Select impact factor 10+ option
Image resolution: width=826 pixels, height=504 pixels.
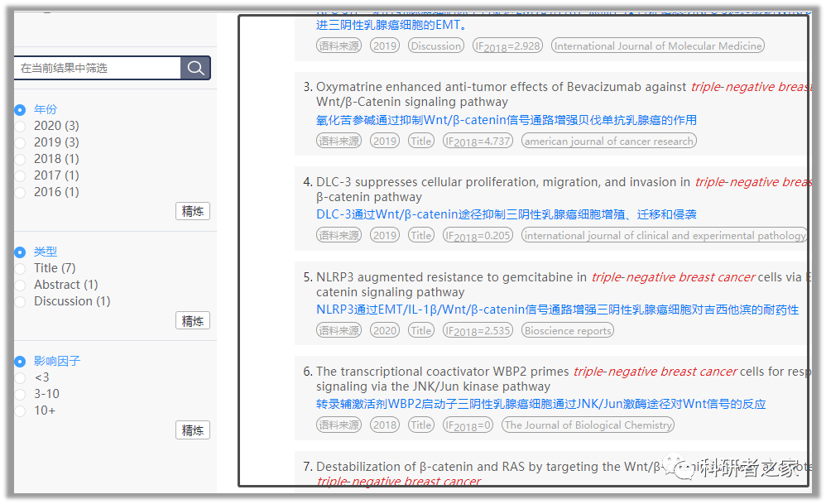(x=20, y=410)
